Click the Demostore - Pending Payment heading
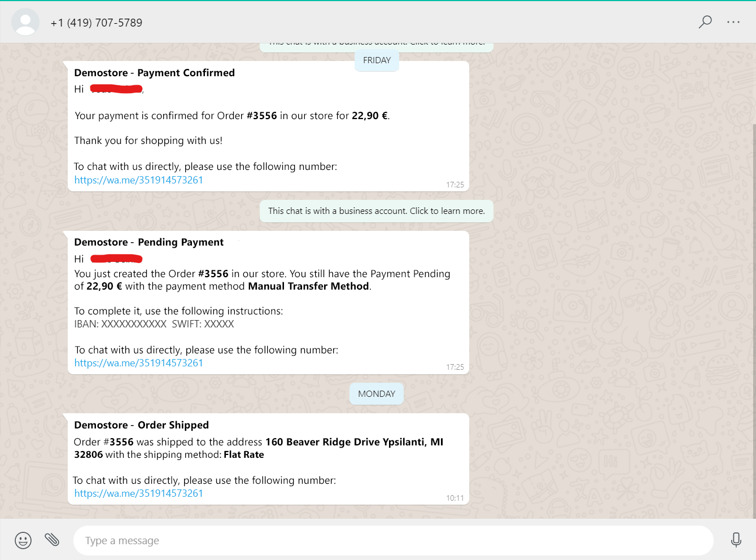The height and width of the screenshot is (560, 756). point(148,242)
